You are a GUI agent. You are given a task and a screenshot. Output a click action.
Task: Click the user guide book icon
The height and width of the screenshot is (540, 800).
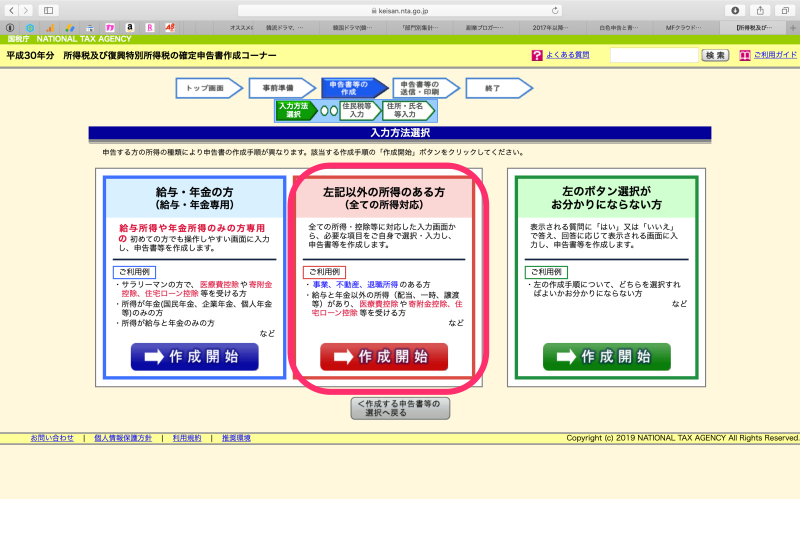click(744, 56)
